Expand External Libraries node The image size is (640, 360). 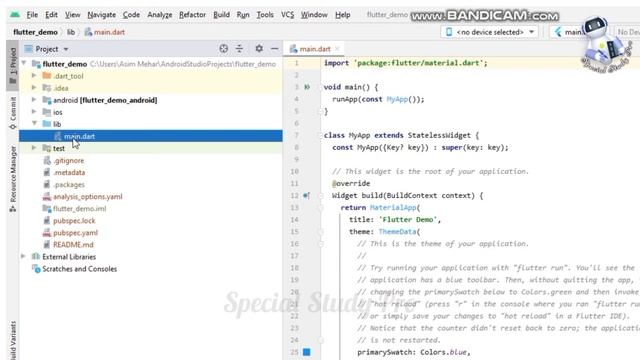click(24, 256)
